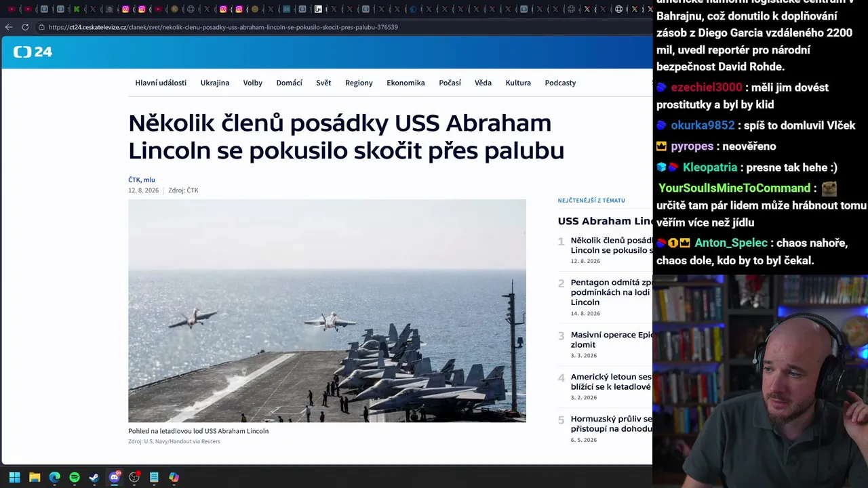Open the Americký letoun sidebar article

(611, 382)
